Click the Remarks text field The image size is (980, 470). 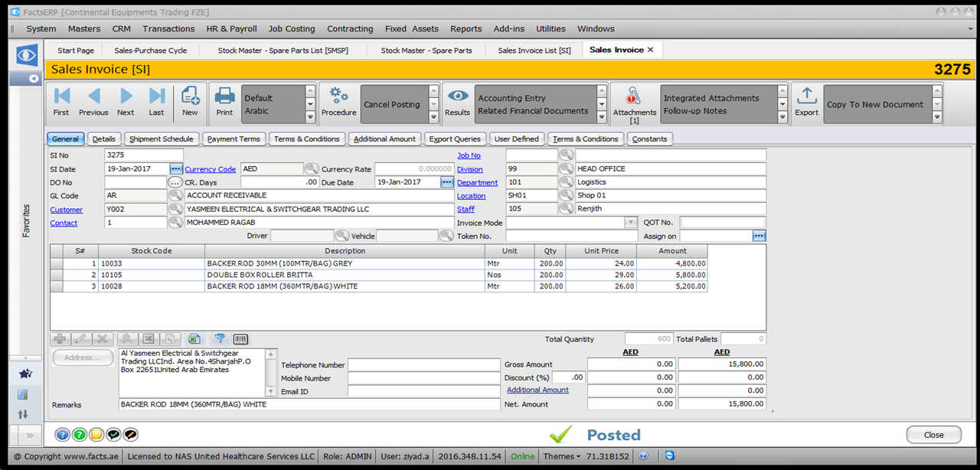point(309,404)
